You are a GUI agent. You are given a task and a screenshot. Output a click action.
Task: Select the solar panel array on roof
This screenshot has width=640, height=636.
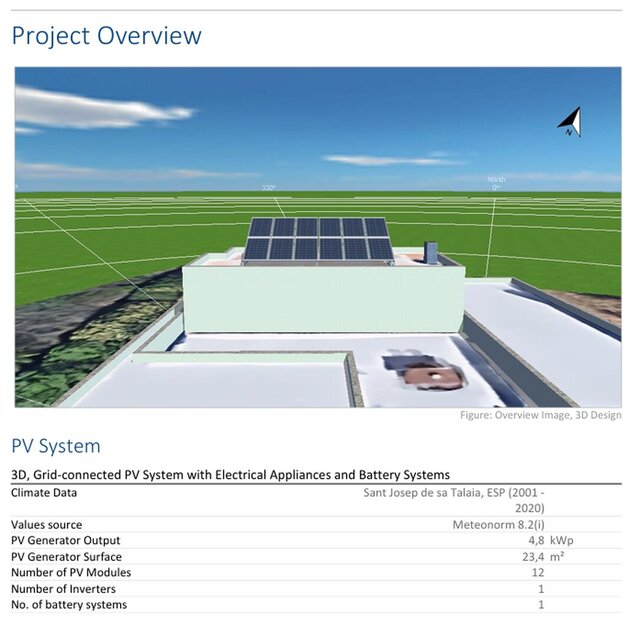pos(319,239)
